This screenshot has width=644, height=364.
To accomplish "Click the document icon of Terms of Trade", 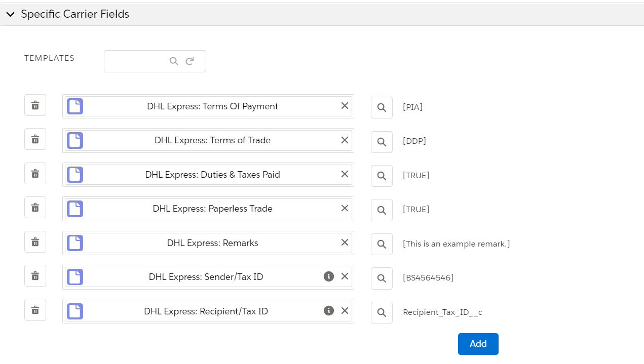I will point(75,140).
